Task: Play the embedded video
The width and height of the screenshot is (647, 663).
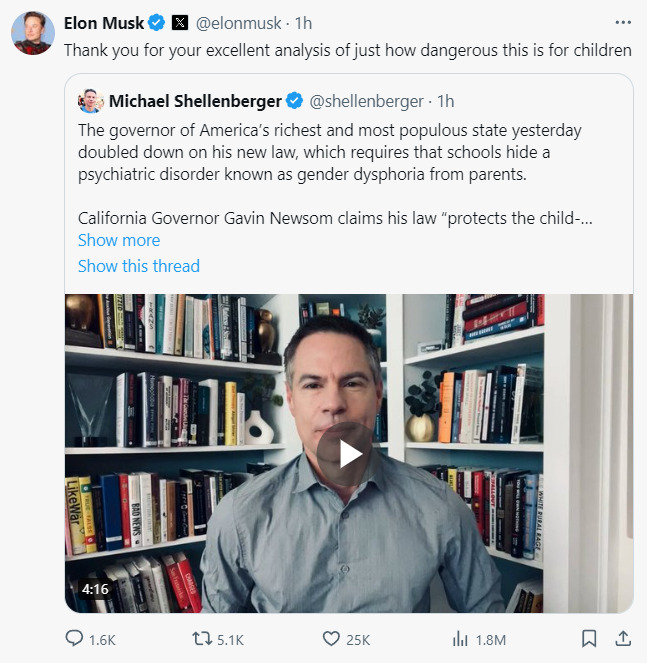Action: pos(349,454)
